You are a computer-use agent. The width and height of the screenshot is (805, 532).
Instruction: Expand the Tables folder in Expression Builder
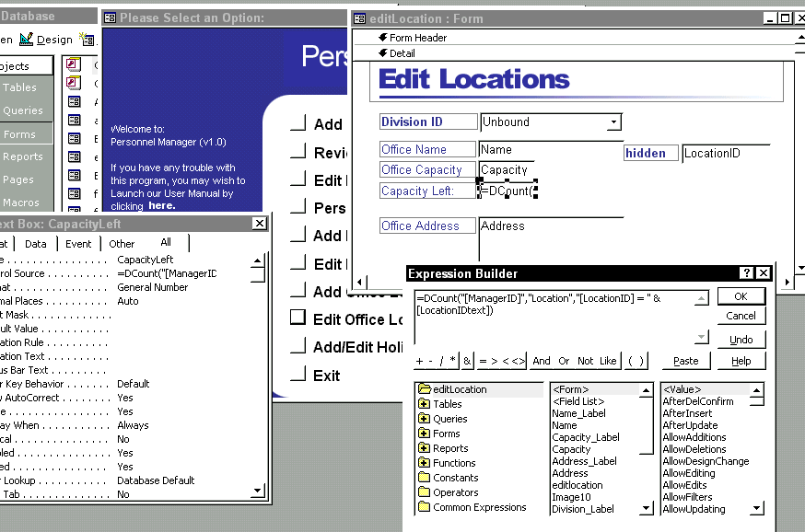pos(424,404)
